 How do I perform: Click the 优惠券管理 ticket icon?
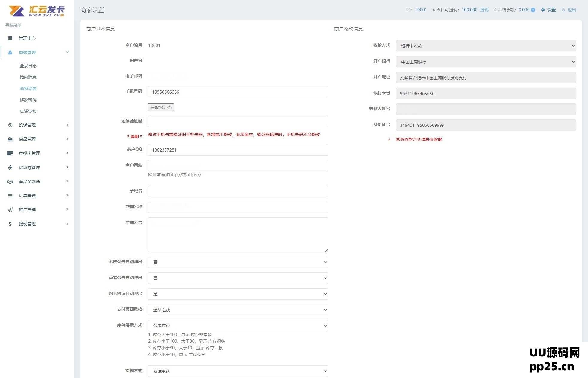[x=10, y=167]
